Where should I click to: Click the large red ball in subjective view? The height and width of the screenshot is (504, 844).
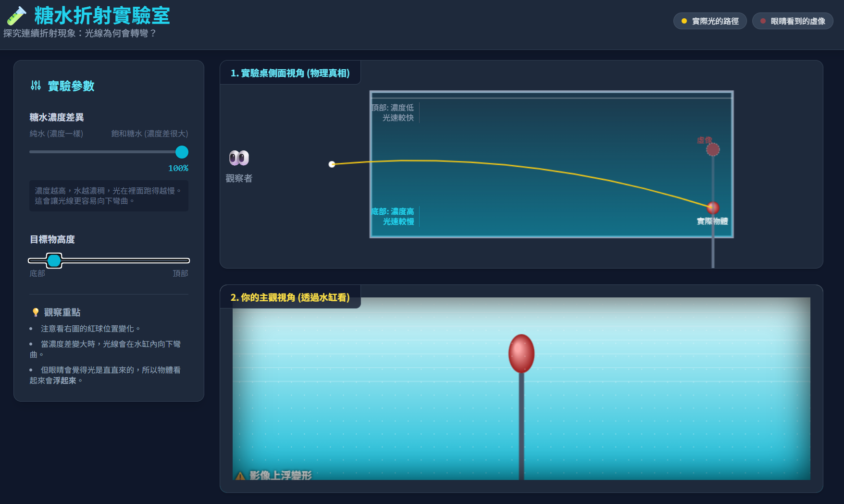pyautogui.click(x=521, y=354)
